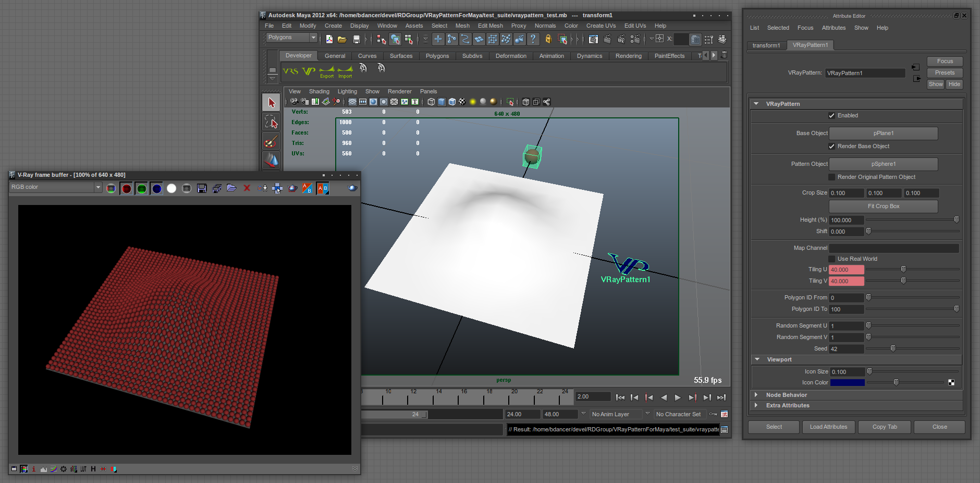Image resolution: width=980 pixels, height=483 pixels.
Task: Select the arrow selection tool
Action: coord(271,103)
